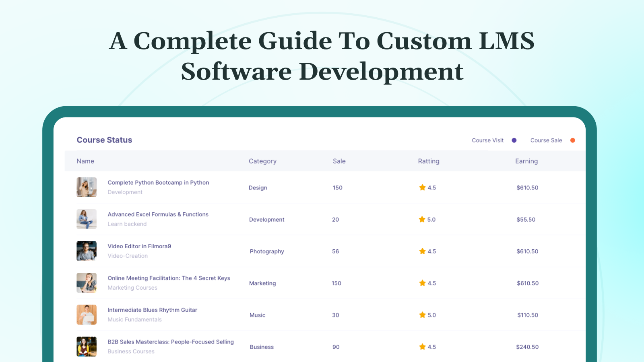Open Complete Python Bootcamp in Python course title
Viewport: 644px width, 362px height.
158,183
